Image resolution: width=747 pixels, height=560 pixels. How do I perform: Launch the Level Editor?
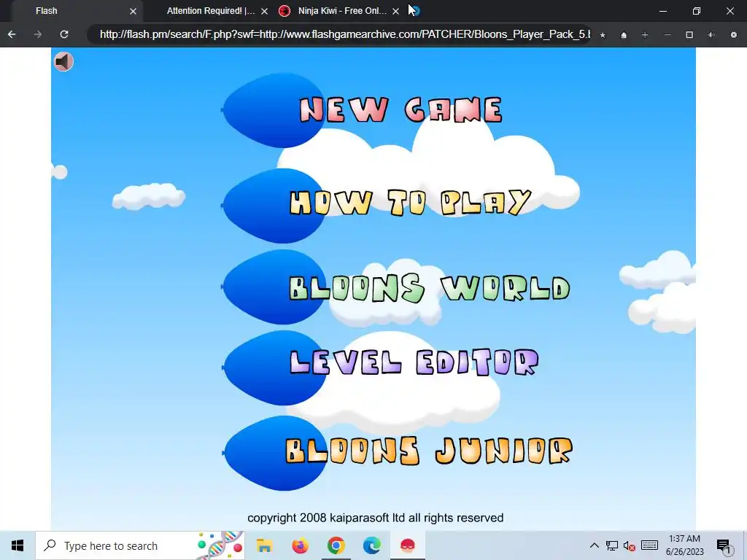coord(414,362)
